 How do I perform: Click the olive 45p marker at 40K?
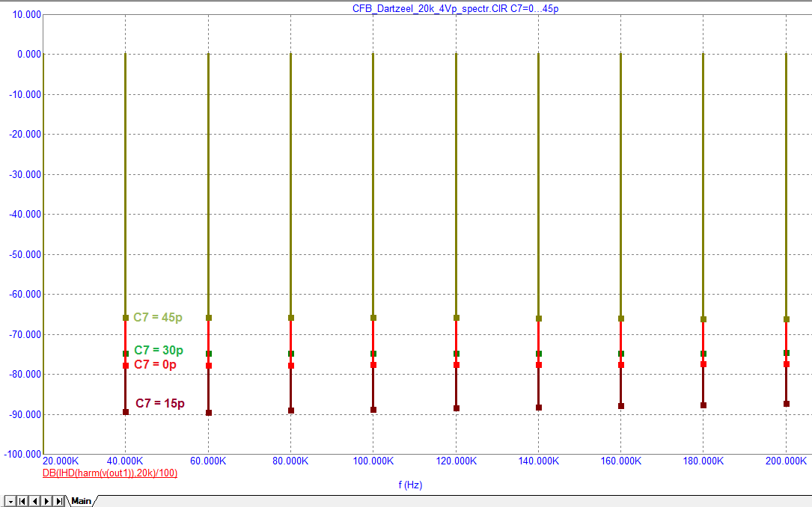click(125, 318)
